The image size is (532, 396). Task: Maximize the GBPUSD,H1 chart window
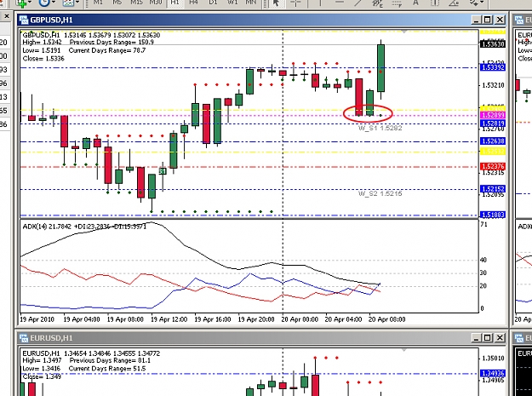point(488,20)
